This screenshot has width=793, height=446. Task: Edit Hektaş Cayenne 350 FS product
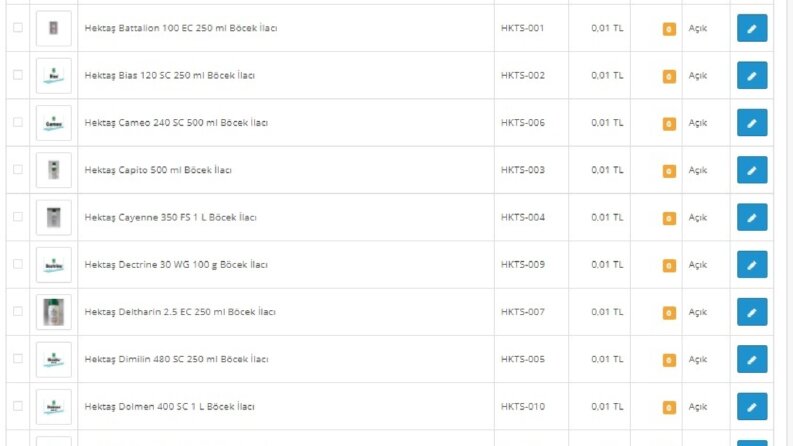click(752, 217)
